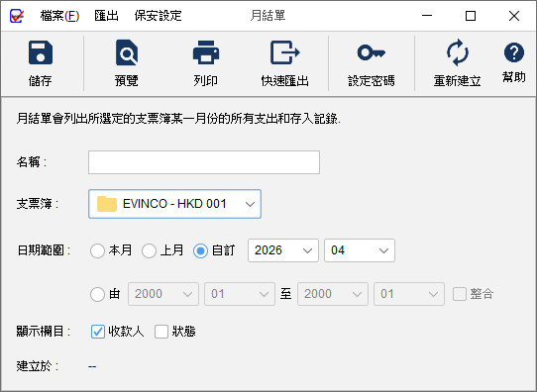This screenshot has width=537, height=392.
Task: Click the 顯示欄目 label
Action: 44,332
